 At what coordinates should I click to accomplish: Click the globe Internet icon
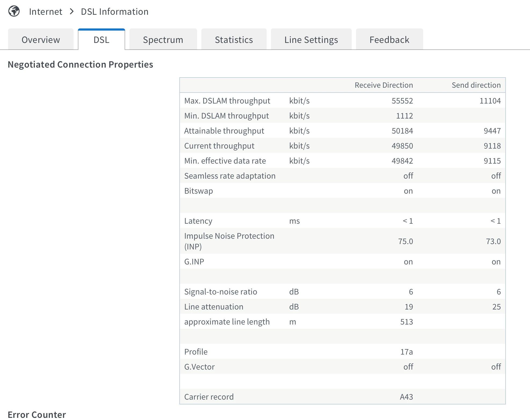(14, 11)
